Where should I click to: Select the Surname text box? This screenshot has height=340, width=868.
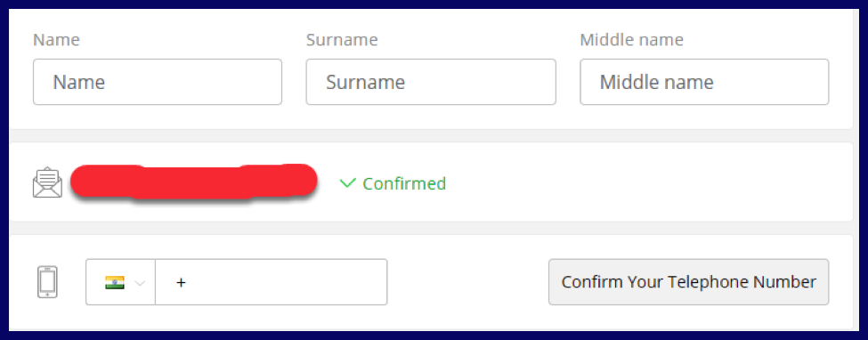[x=431, y=82]
